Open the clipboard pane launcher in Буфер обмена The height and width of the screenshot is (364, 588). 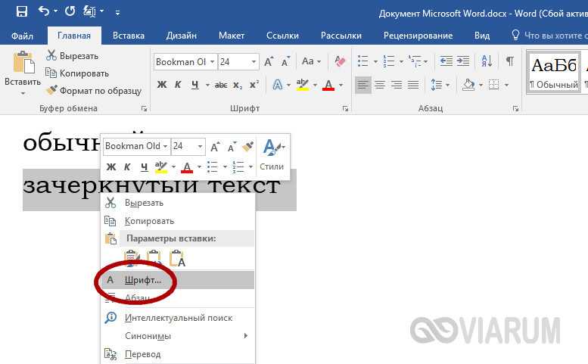pos(144,109)
